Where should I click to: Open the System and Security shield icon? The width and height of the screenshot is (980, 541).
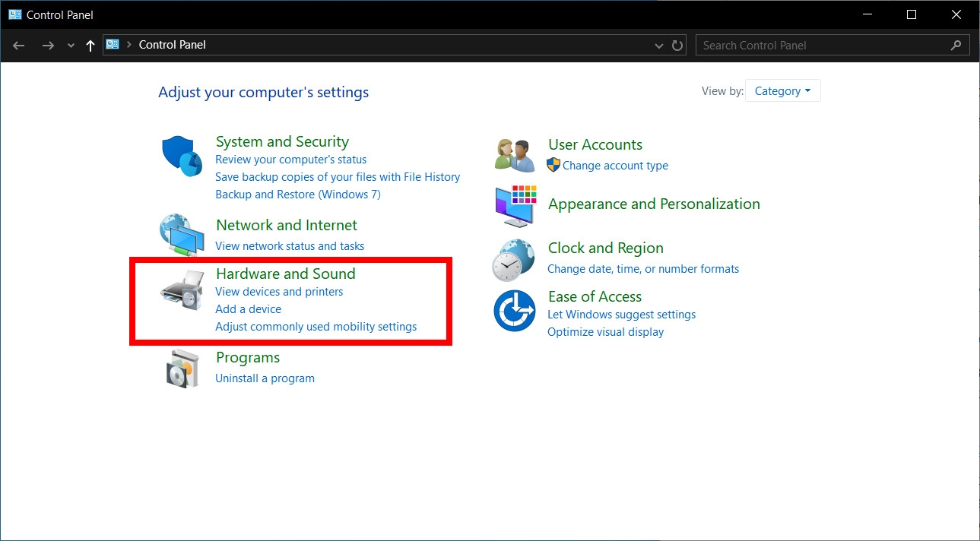coord(182,156)
